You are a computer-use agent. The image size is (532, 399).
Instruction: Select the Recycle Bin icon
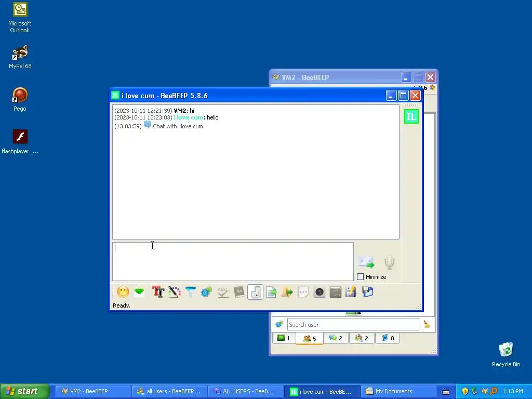tap(506, 354)
